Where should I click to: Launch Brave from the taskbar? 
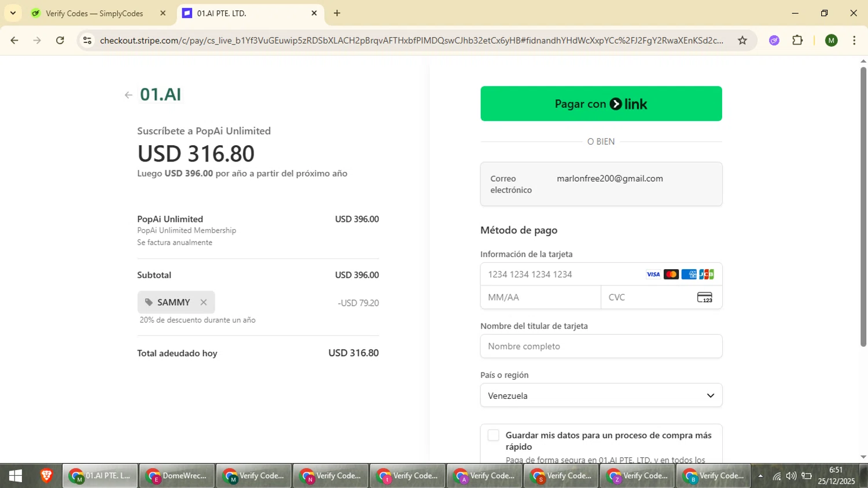click(x=46, y=476)
